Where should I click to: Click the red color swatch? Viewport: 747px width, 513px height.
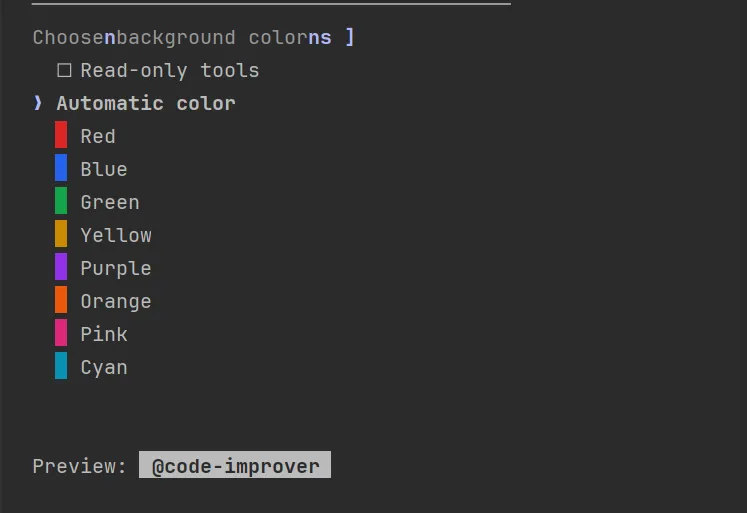pyautogui.click(x=61, y=135)
